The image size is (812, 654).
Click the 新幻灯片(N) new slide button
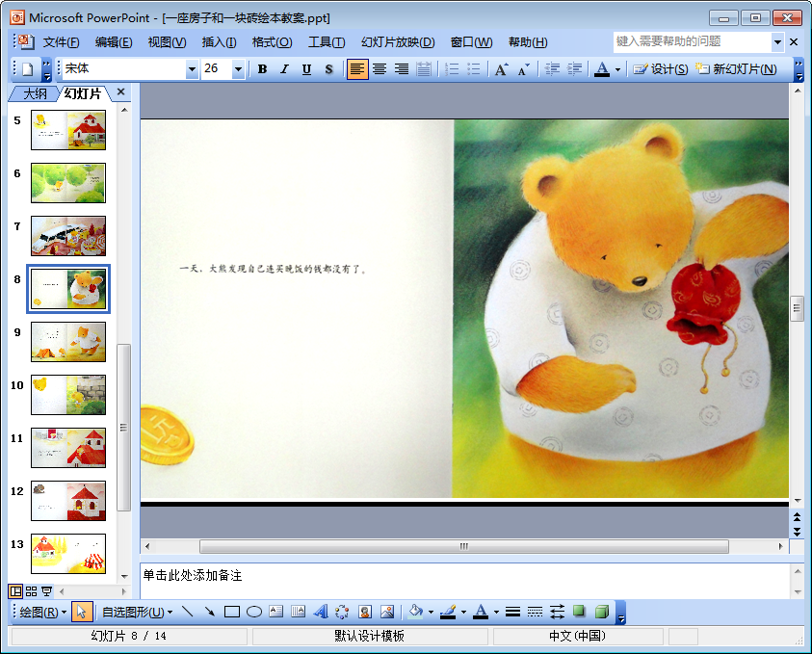coord(736,69)
